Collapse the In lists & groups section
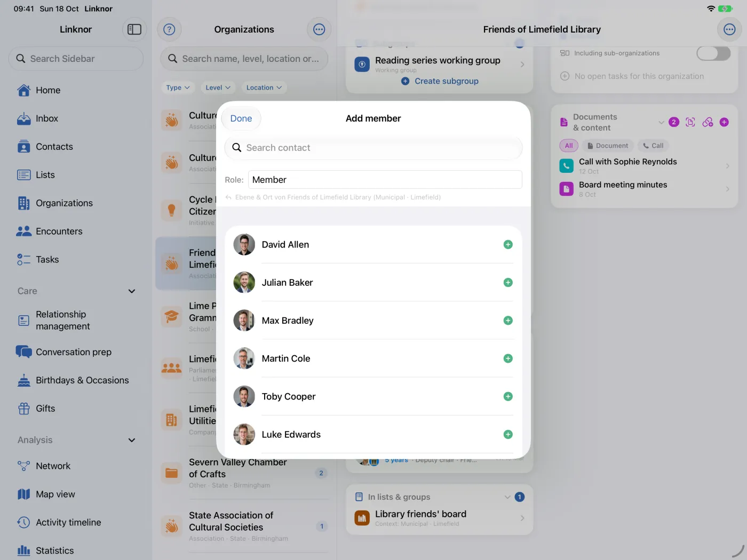747x560 pixels. pyautogui.click(x=507, y=497)
